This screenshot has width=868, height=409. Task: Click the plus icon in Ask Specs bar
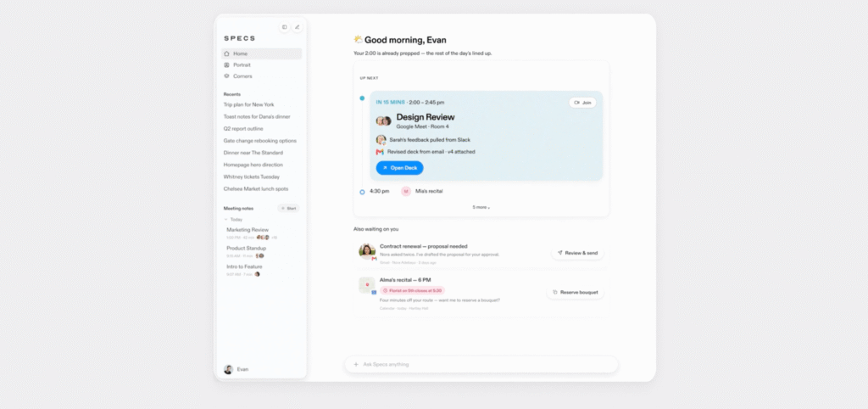tap(356, 364)
